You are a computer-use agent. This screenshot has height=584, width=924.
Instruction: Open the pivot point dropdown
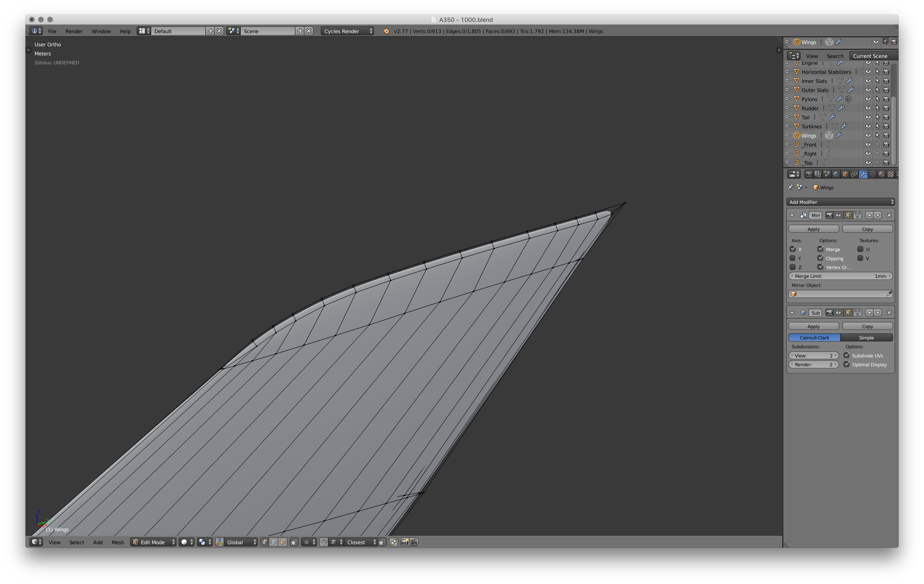pyautogui.click(x=205, y=542)
